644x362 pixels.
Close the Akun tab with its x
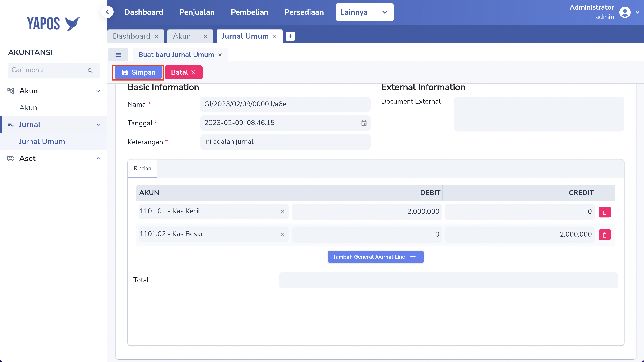point(206,36)
